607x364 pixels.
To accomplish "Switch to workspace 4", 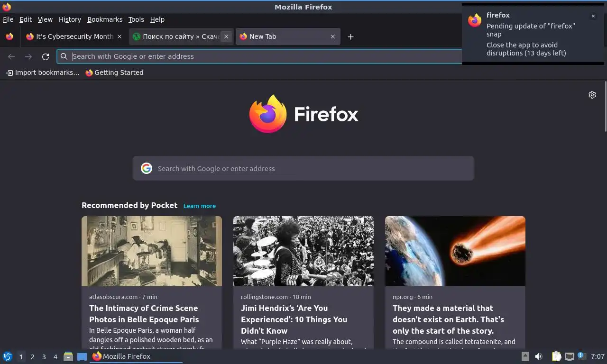I will pyautogui.click(x=55, y=357).
